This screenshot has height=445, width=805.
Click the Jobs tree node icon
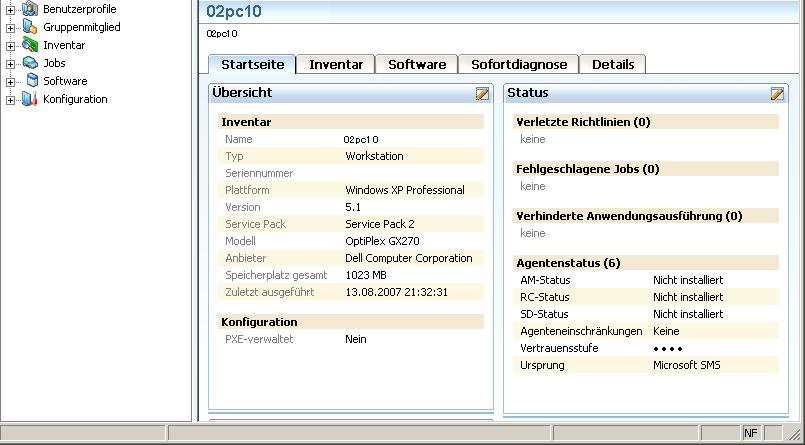(30, 63)
